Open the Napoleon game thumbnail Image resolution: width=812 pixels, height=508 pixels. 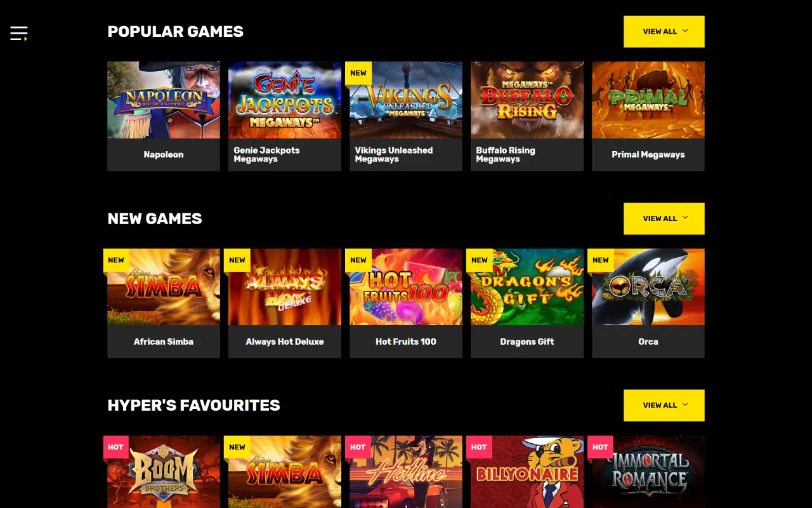click(x=164, y=100)
